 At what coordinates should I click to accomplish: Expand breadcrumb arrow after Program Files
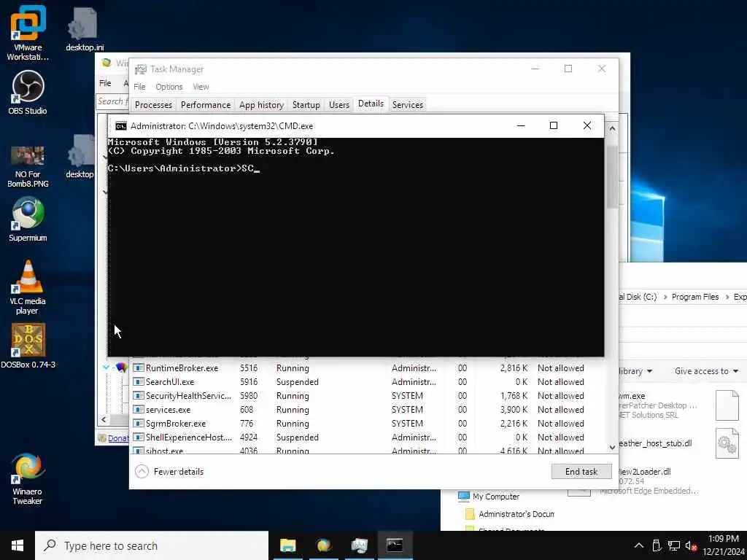pyautogui.click(x=727, y=297)
